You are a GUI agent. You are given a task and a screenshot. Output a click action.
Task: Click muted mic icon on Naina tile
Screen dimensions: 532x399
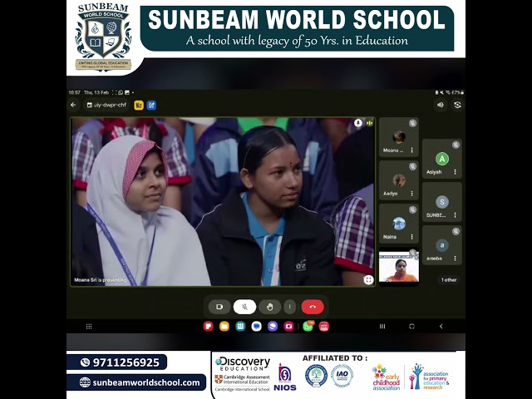tap(412, 209)
